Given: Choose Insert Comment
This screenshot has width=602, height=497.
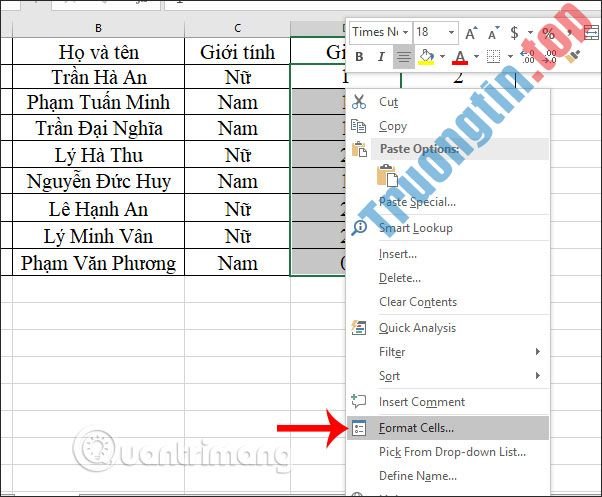Looking at the screenshot, I should coord(448,402).
